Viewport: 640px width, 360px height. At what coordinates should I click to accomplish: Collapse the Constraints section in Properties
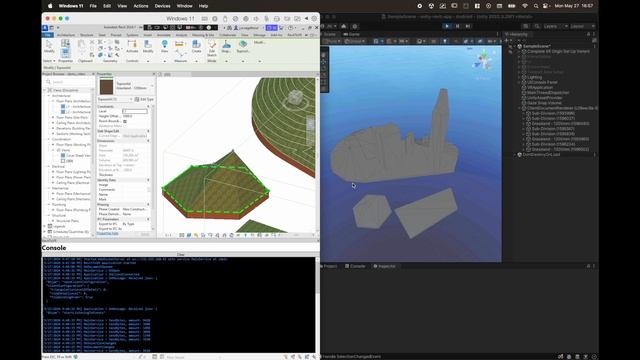click(x=148, y=107)
